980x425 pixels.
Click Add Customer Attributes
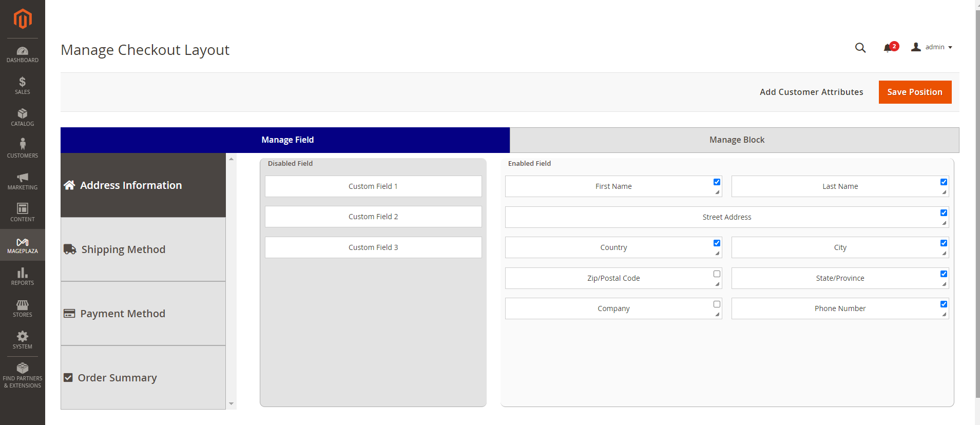click(x=811, y=92)
